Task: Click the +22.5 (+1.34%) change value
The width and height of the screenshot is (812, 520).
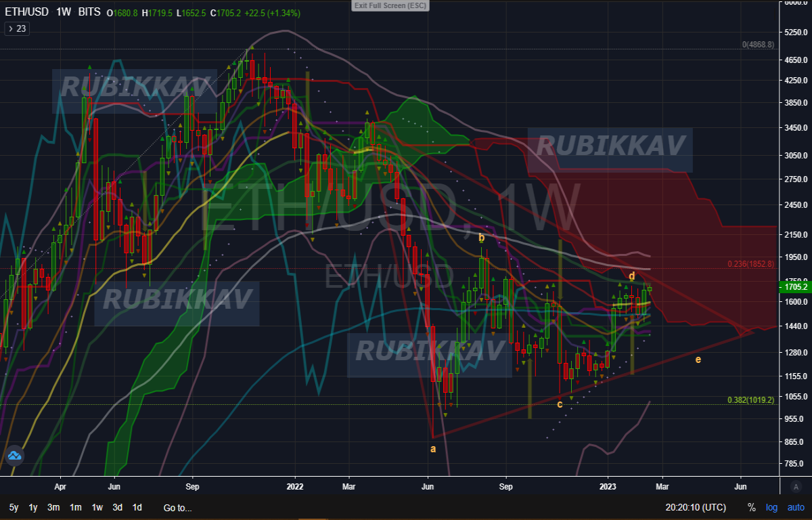Action: [273, 13]
